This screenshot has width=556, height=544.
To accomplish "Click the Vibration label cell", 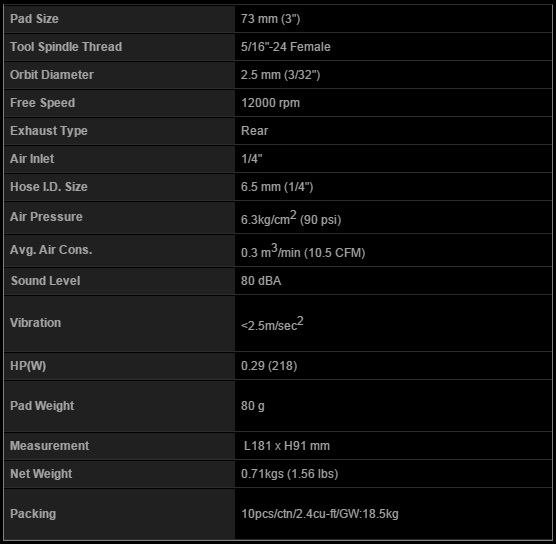I will point(119,323).
